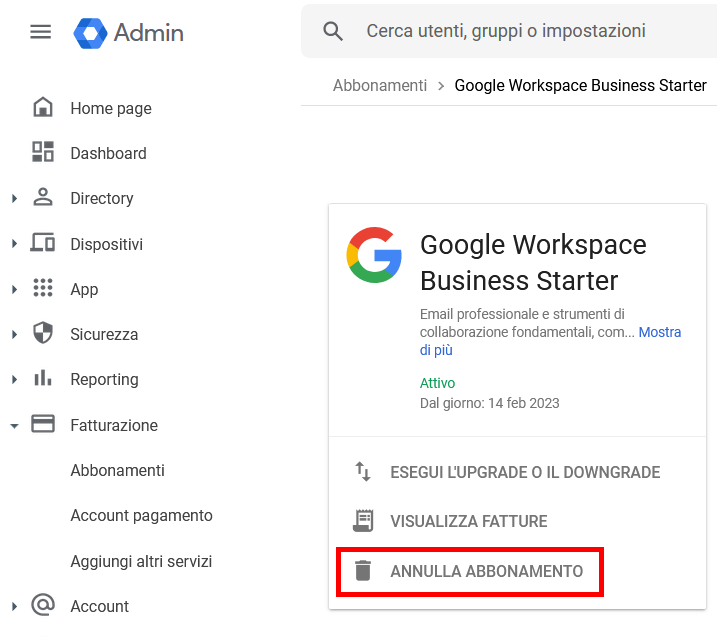Click the Dashboard grid icon

pyautogui.click(x=43, y=152)
